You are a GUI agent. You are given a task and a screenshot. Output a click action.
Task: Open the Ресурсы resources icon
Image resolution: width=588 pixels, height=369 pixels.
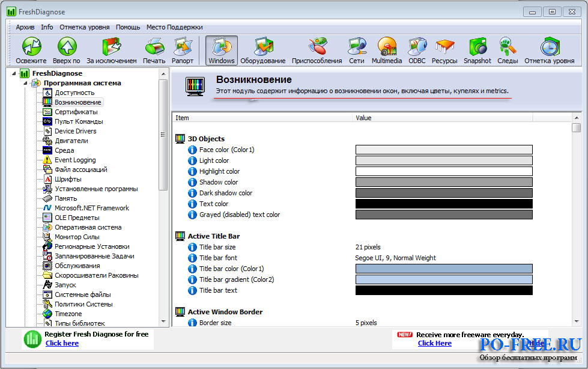(x=444, y=47)
